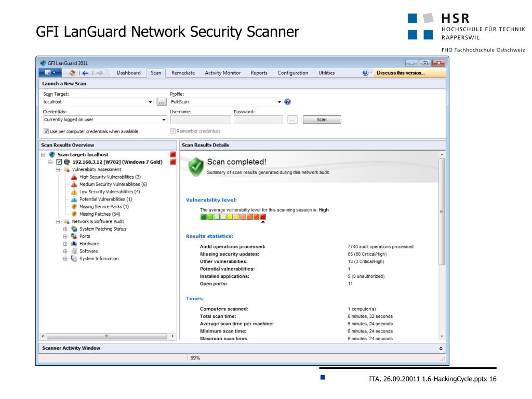532x399 pixels.
Task: Click Potential Vulnerabilities icon
Action: (x=74, y=199)
